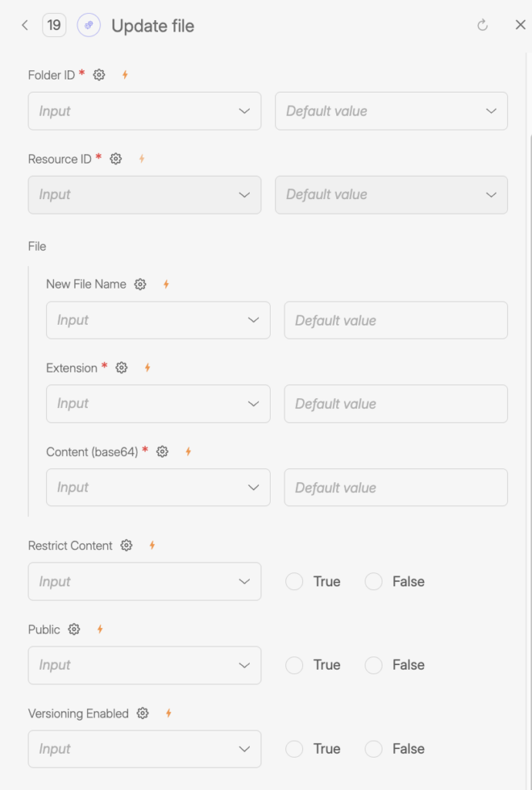
Task: Open the Resource ID settings gear
Action: (115, 159)
